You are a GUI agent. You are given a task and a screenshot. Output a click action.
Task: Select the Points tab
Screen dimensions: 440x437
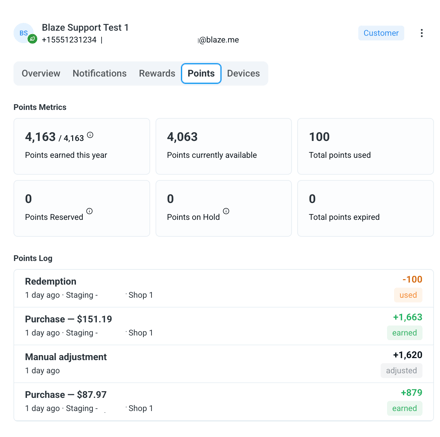[x=201, y=73]
